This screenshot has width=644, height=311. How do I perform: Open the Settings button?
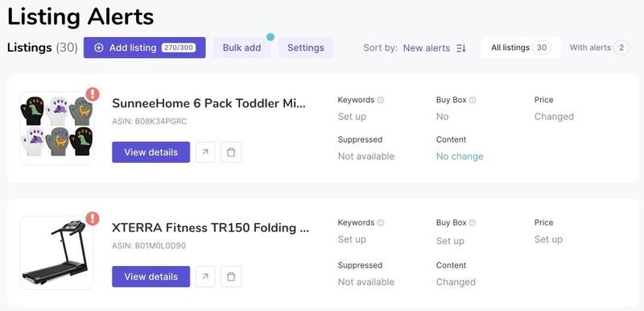click(x=306, y=48)
